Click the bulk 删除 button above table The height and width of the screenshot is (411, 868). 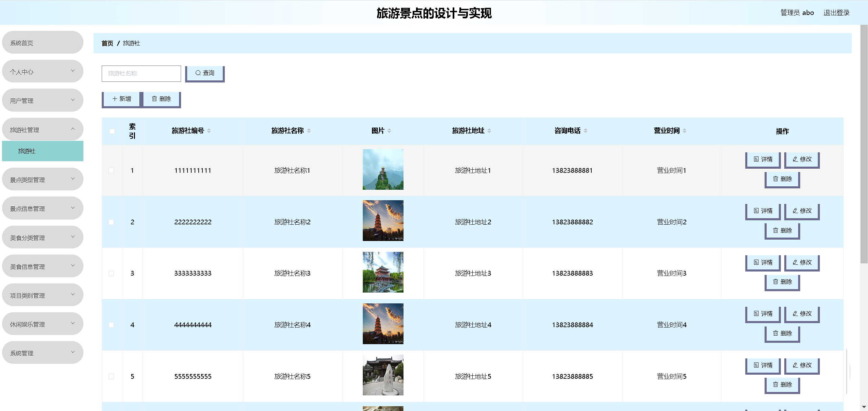click(x=161, y=99)
